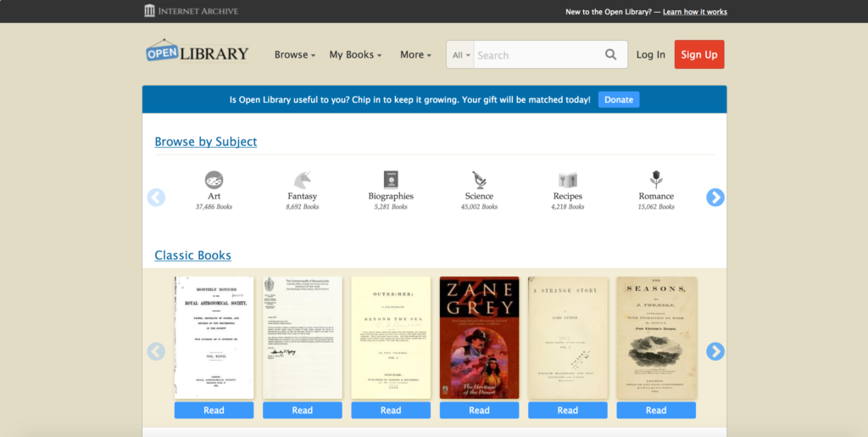The width and height of the screenshot is (868, 437).
Task: Select the Art palette subject icon
Action: point(214,180)
